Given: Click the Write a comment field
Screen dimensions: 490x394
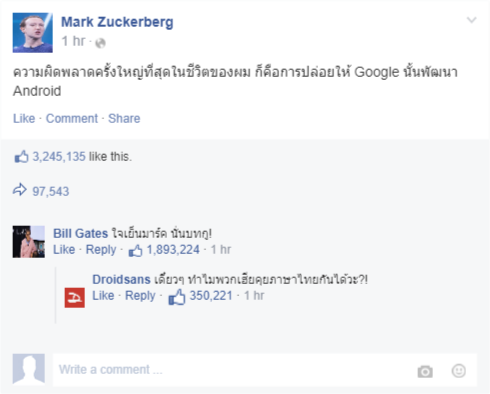Looking at the screenshot, I should pos(265,370).
